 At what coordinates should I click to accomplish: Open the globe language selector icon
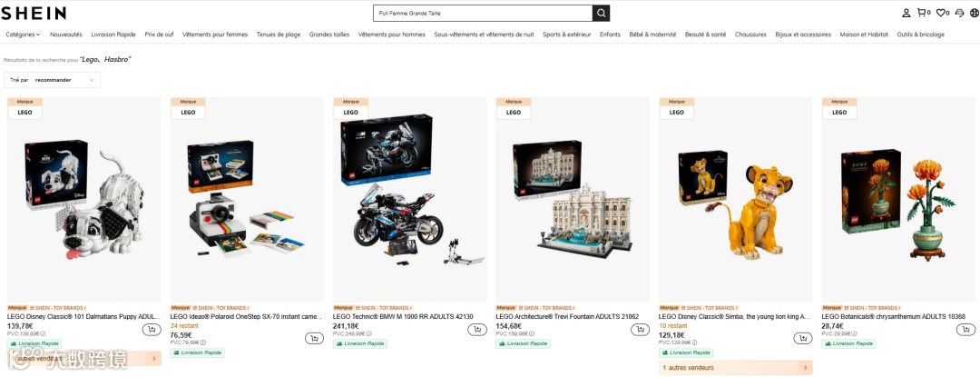(974, 13)
